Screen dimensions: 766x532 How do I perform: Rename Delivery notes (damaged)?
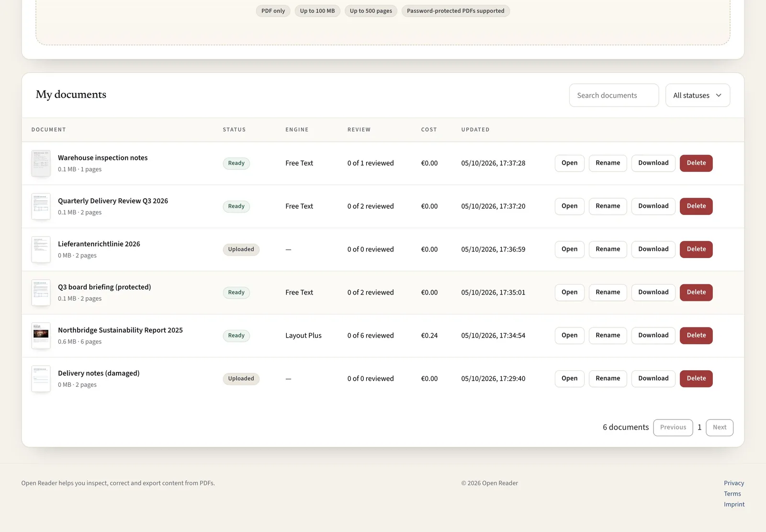pyautogui.click(x=608, y=378)
